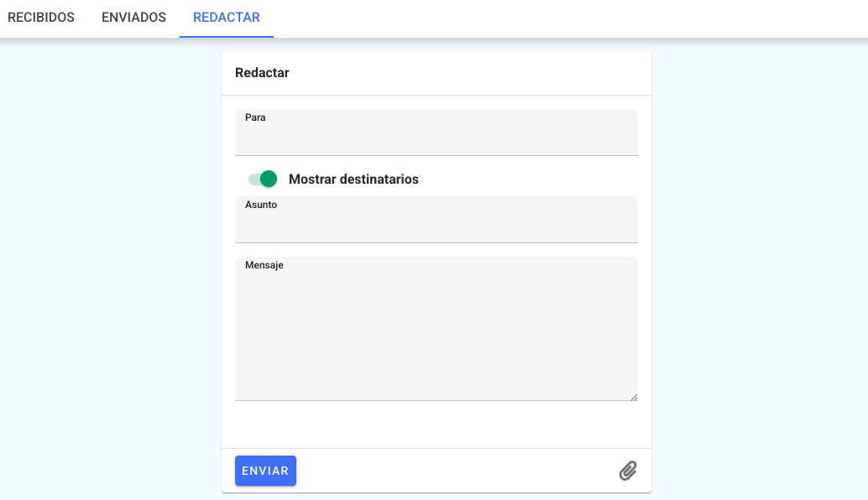Disable the Mostrar destinatarios switch

[263, 179]
